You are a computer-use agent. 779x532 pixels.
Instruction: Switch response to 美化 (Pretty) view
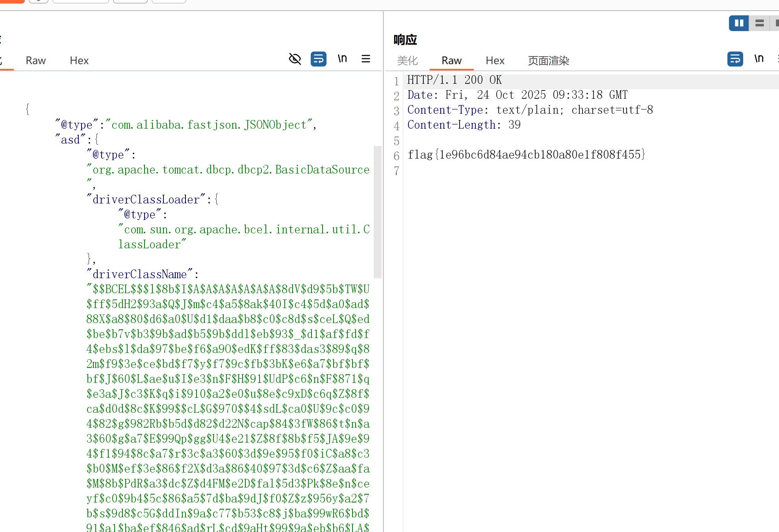pos(407,61)
